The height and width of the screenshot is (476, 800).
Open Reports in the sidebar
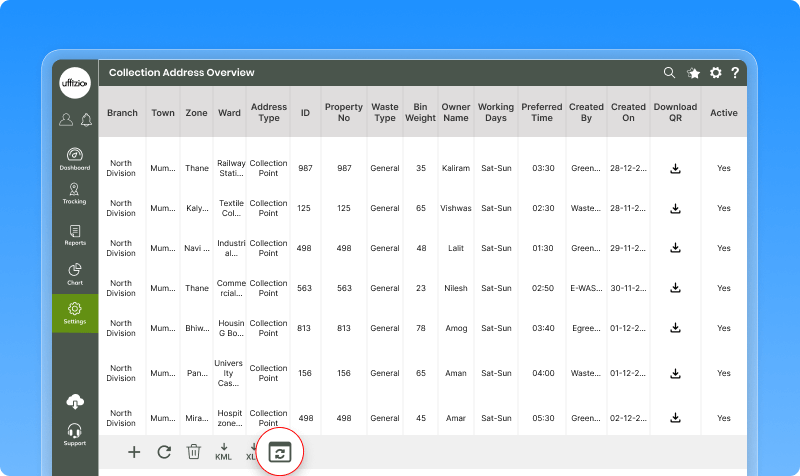(x=75, y=236)
